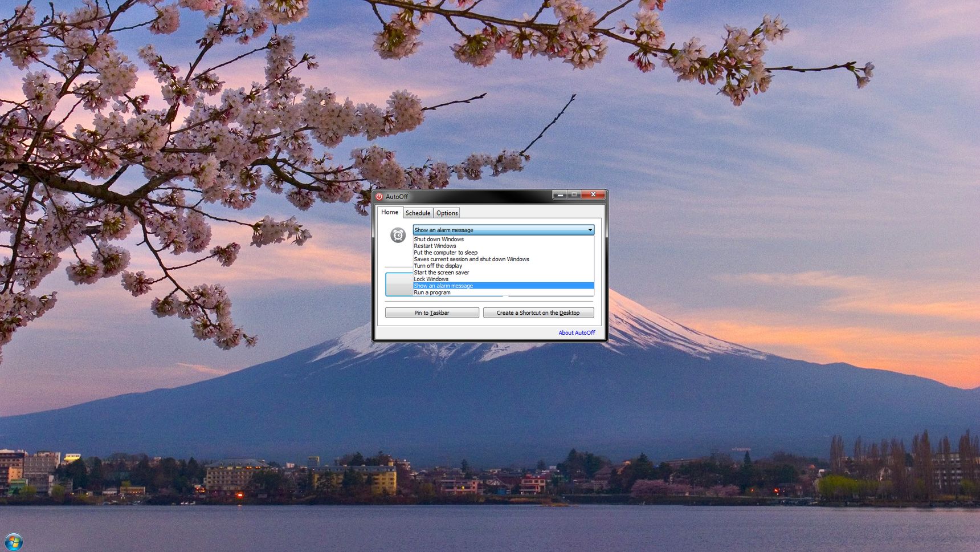980x552 pixels.
Task: Open the Schedule tab
Action: pos(418,213)
